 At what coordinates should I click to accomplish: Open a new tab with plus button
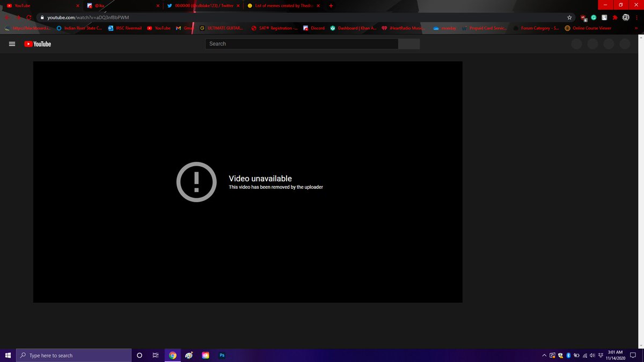[331, 5]
